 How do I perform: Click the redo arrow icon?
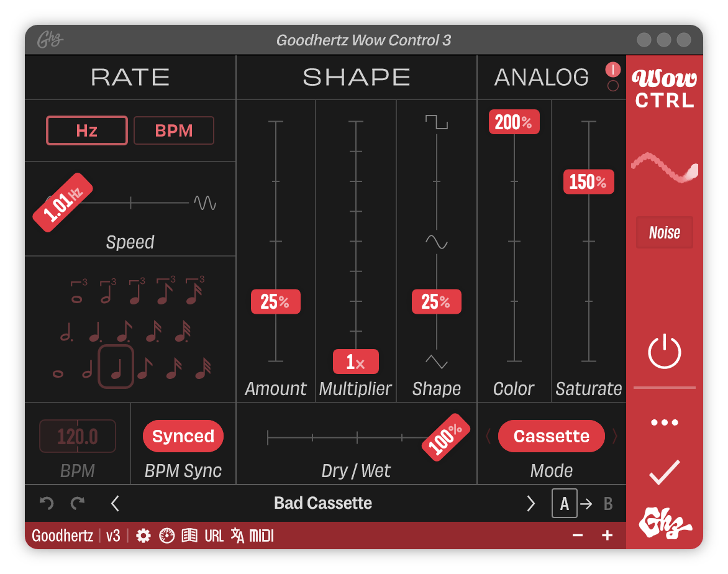[x=78, y=503]
